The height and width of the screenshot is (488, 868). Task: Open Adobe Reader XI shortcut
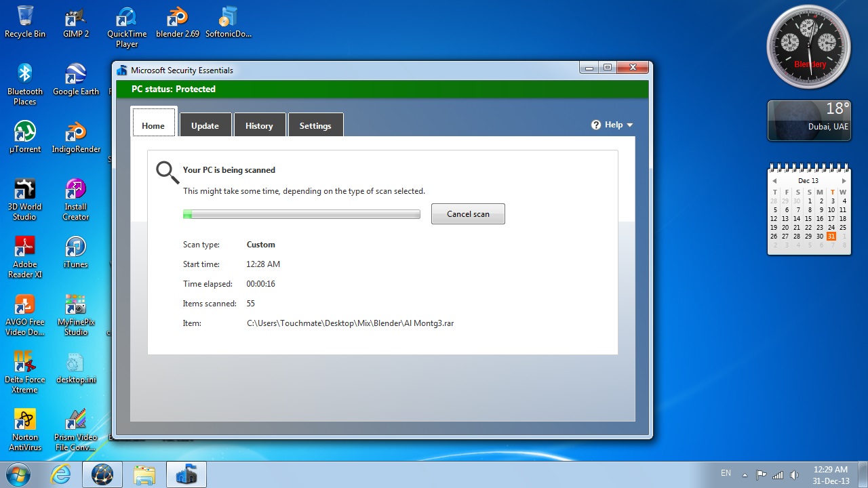click(25, 257)
